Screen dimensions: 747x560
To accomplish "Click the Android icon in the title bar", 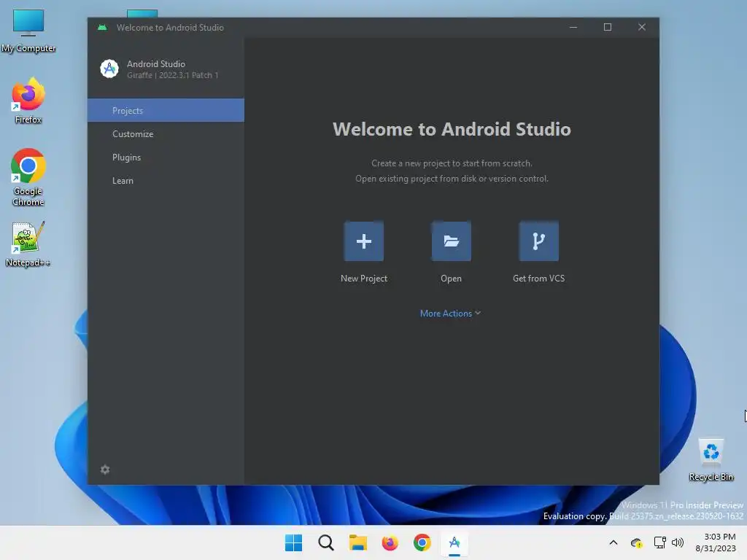I will pyautogui.click(x=102, y=28).
